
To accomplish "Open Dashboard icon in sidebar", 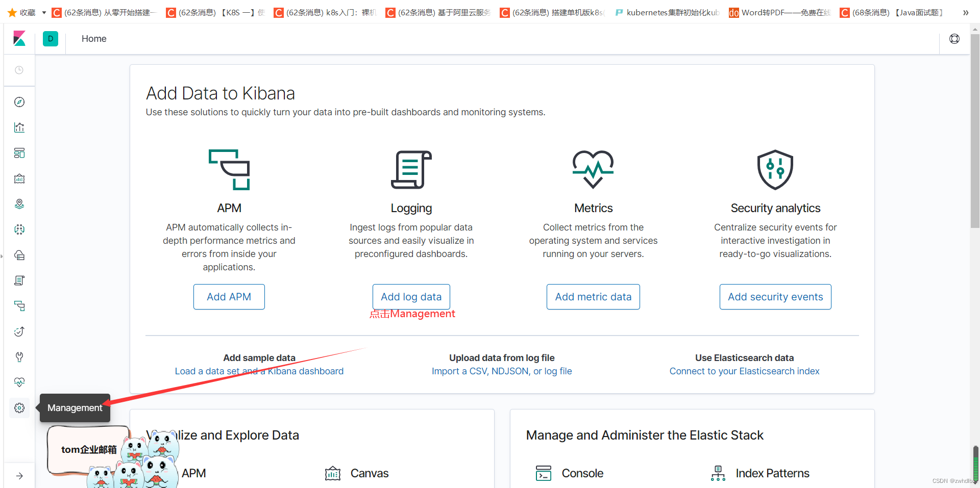I will [19, 153].
